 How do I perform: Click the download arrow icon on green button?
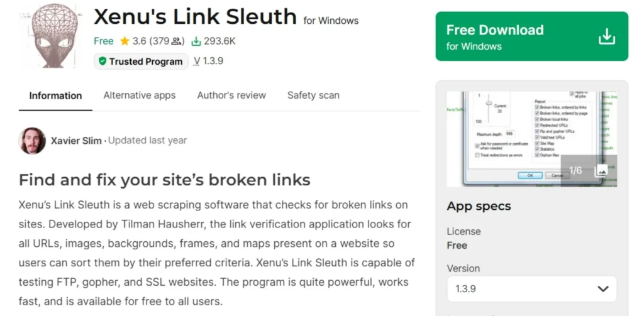click(606, 36)
